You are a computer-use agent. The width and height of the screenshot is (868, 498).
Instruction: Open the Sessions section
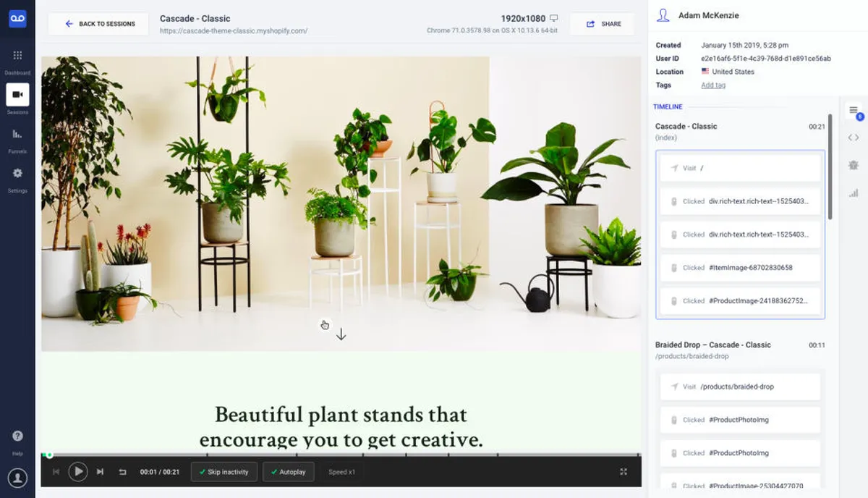click(17, 100)
